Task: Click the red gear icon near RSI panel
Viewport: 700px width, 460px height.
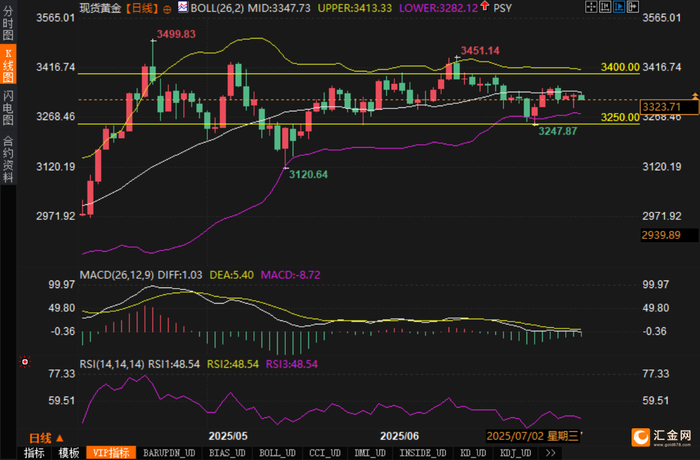Action: (x=25, y=362)
